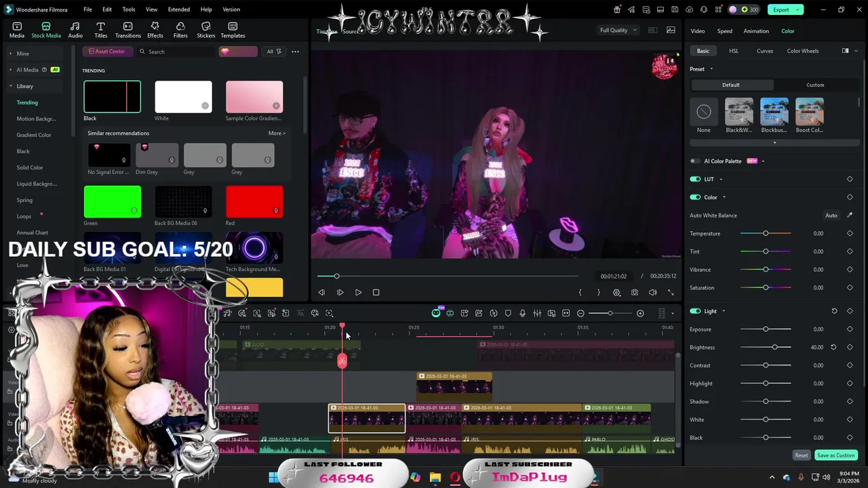Open the File menu
Viewport: 868px width, 488px height.
click(x=87, y=9)
